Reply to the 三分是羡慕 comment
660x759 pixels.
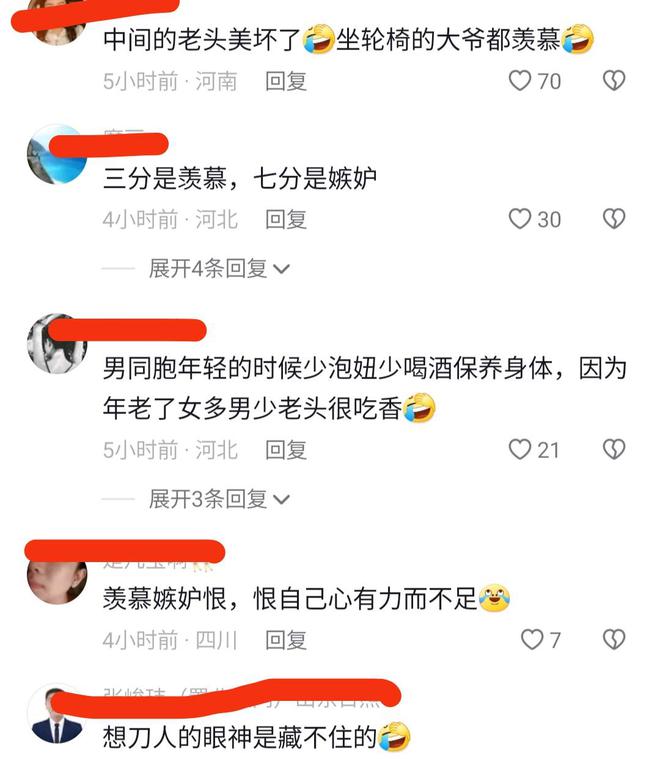[x=286, y=219]
